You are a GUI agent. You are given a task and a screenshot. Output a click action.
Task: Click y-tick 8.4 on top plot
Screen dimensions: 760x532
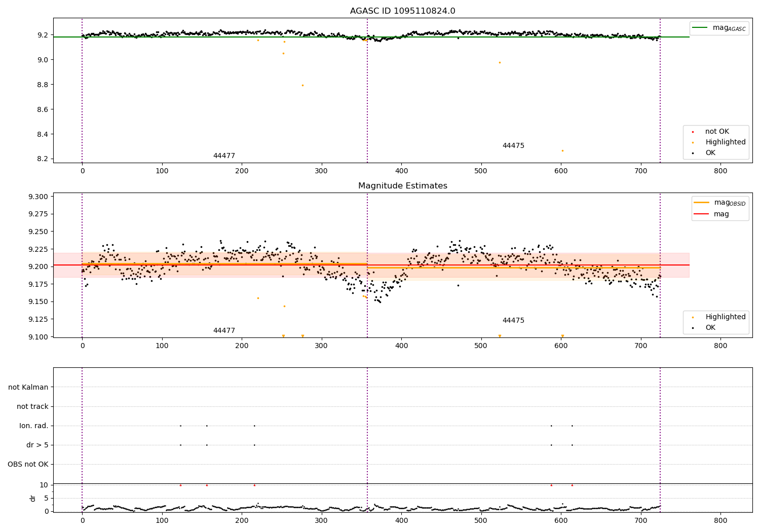43,134
